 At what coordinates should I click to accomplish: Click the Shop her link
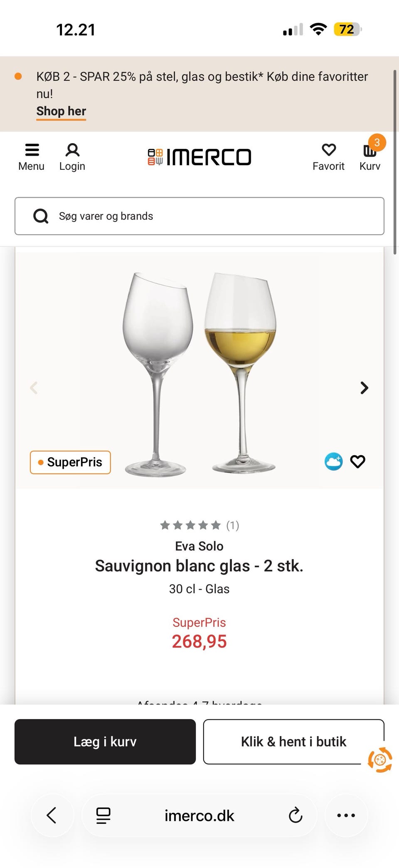[x=61, y=111]
